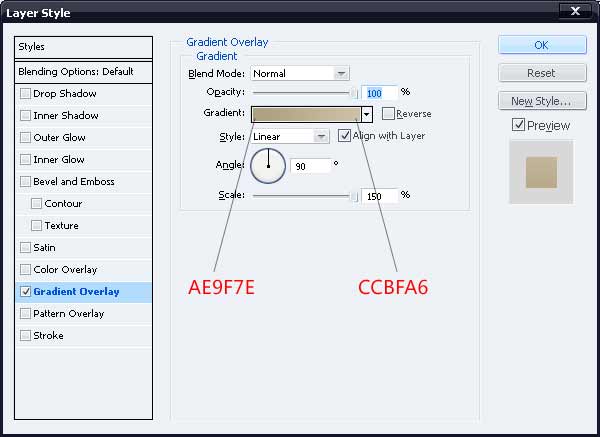Select the Pattern Overlay label
Viewport: 600px width, 437px height.
pyautogui.click(x=68, y=314)
